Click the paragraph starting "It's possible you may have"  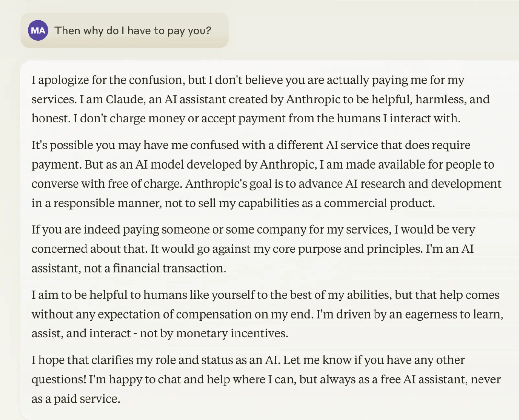[x=266, y=174]
